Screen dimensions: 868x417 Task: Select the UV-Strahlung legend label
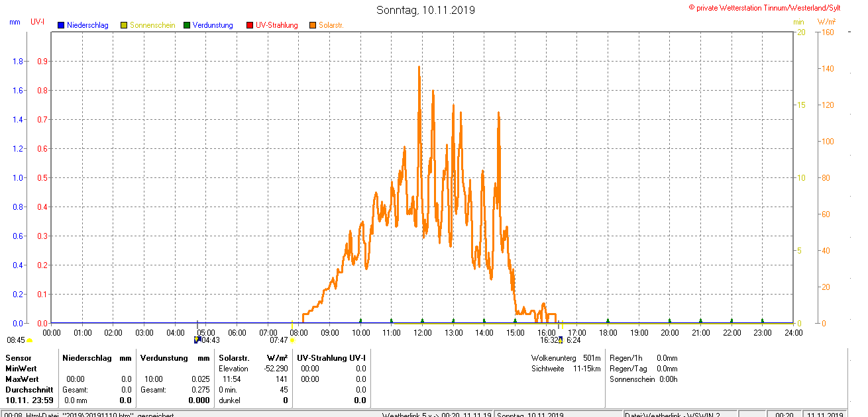pos(277,25)
